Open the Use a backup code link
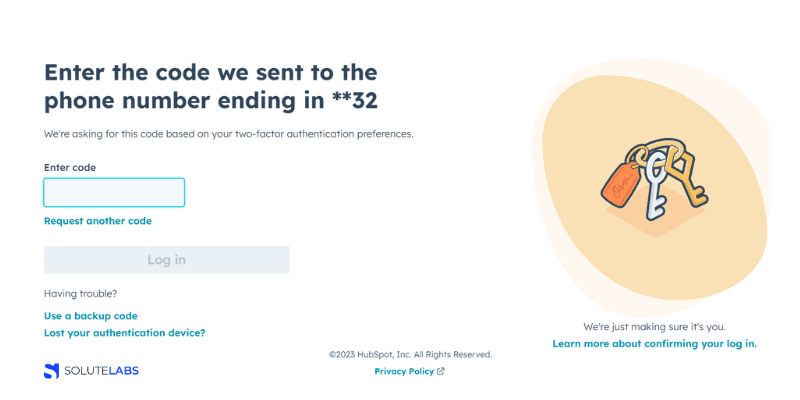The height and width of the screenshot is (400, 800). 91,316
